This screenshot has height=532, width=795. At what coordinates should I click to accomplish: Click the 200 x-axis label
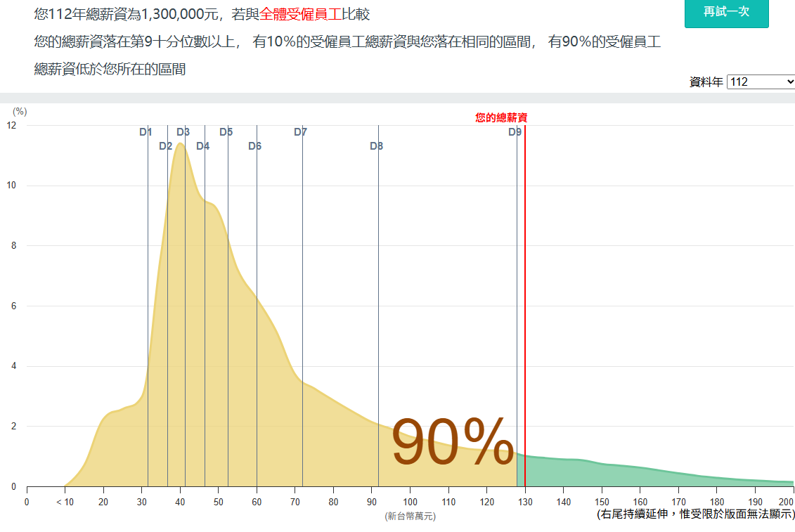[x=786, y=502]
